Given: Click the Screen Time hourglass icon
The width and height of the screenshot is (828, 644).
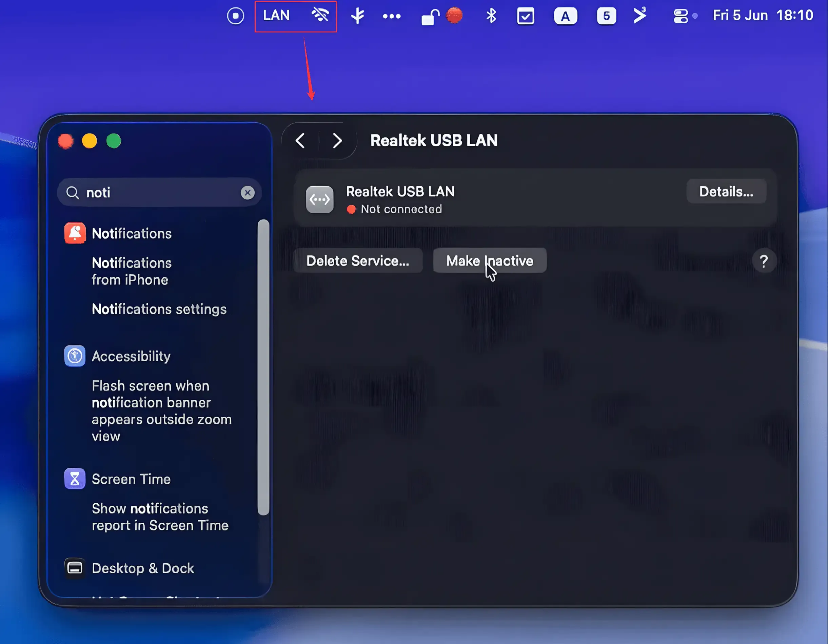Looking at the screenshot, I should point(75,479).
